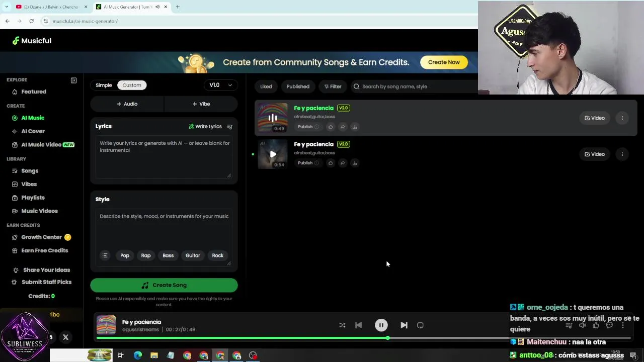The image size is (644, 362).
Task: Download the second Fe y paciencia song (0:54)
Action: pyautogui.click(x=355, y=163)
